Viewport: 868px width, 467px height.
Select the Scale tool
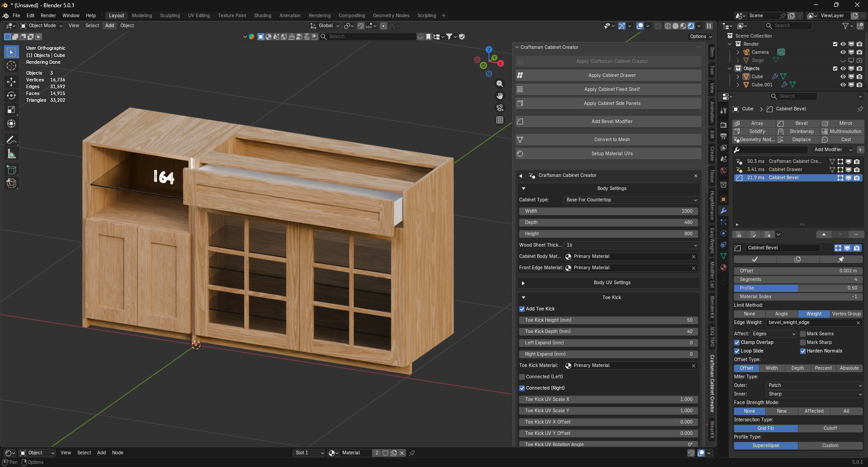click(x=11, y=110)
